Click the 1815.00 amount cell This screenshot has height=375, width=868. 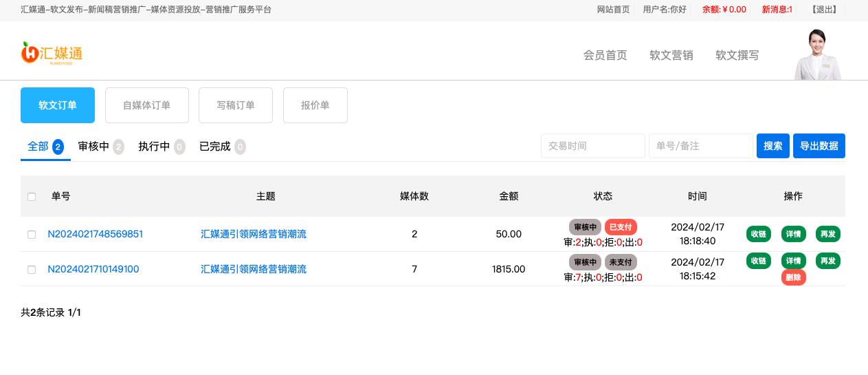point(509,269)
